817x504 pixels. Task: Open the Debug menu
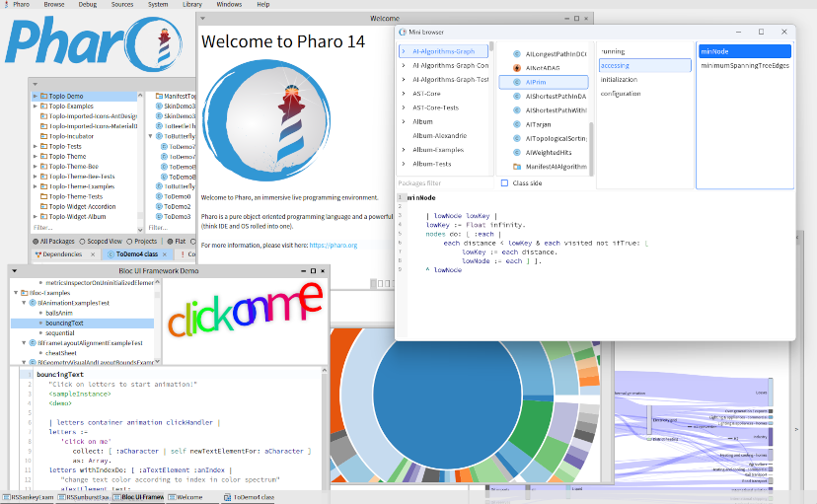pos(88,4)
